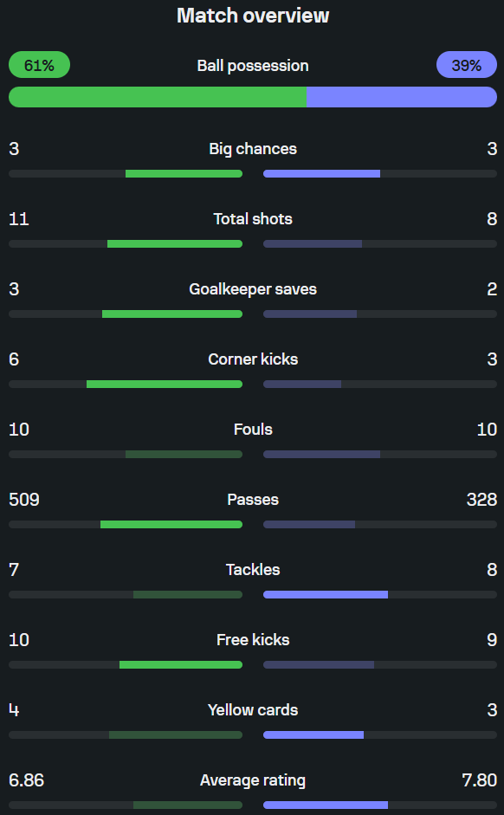Image resolution: width=504 pixels, height=815 pixels.
Task: Click the Tackles stat label
Action: click(x=253, y=570)
